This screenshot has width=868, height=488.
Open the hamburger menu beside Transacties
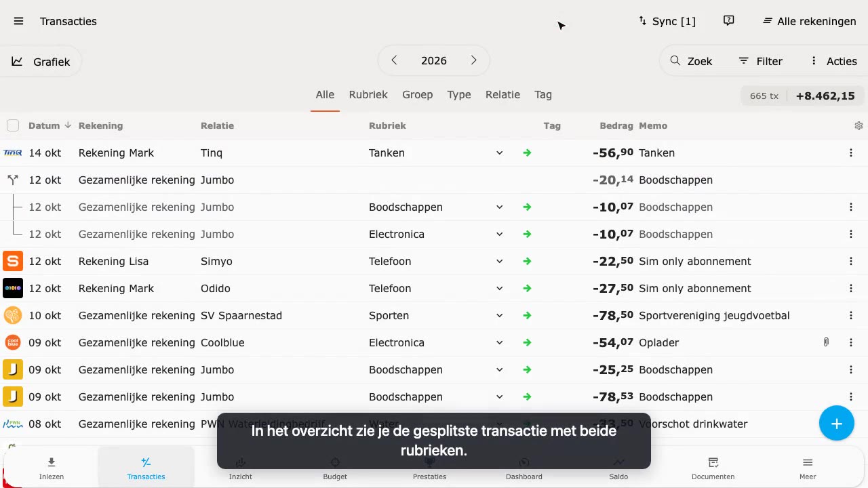18,21
